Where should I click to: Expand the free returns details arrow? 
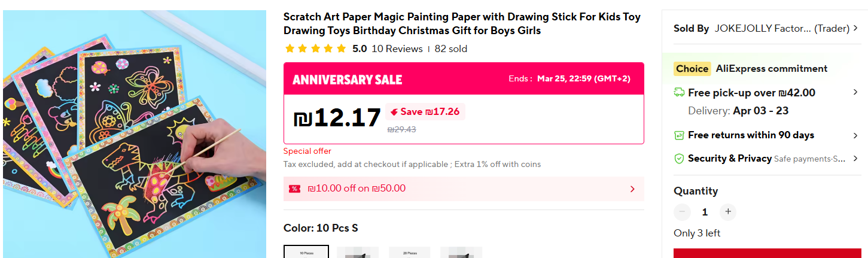point(855,135)
